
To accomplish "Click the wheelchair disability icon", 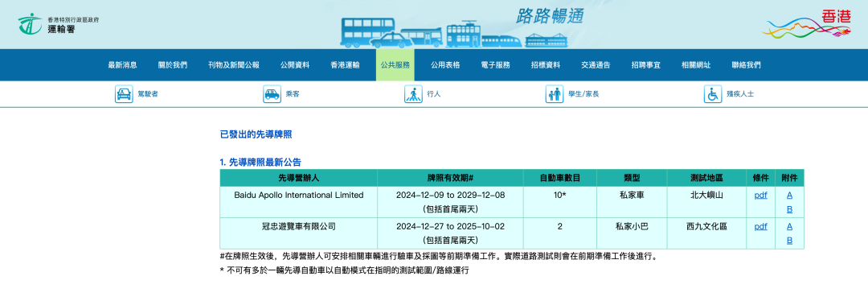I will point(713,94).
